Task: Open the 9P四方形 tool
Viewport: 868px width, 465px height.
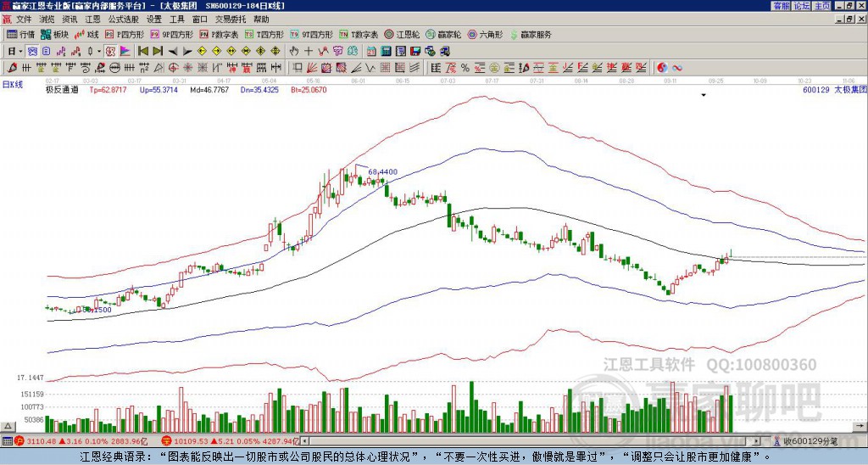Action: click(172, 34)
